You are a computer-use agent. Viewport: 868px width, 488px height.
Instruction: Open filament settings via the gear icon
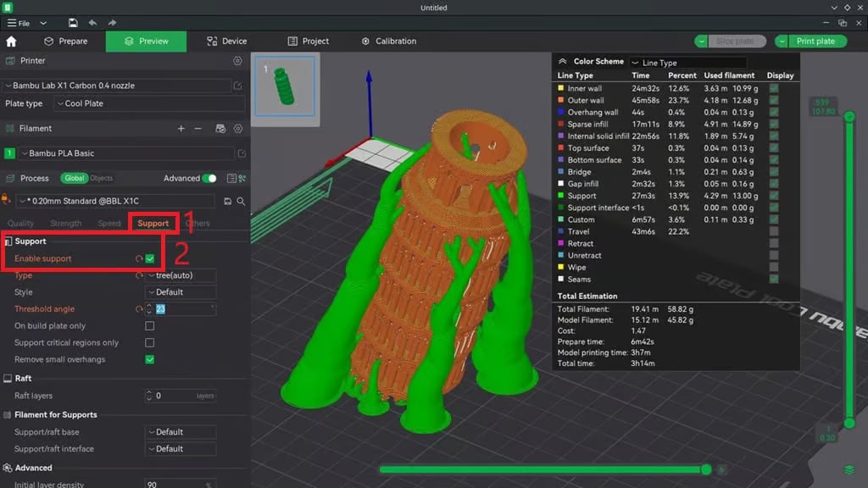pos(240,129)
